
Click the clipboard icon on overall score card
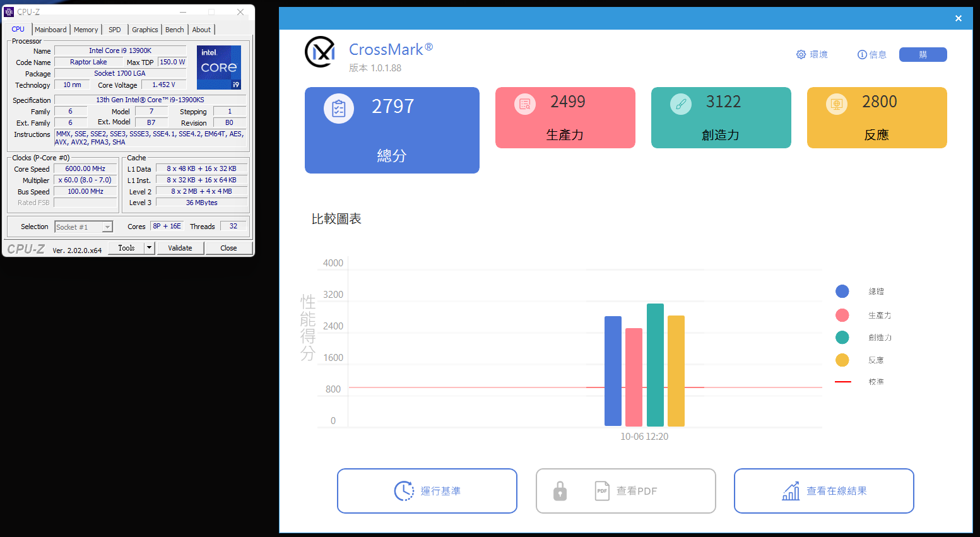339,109
